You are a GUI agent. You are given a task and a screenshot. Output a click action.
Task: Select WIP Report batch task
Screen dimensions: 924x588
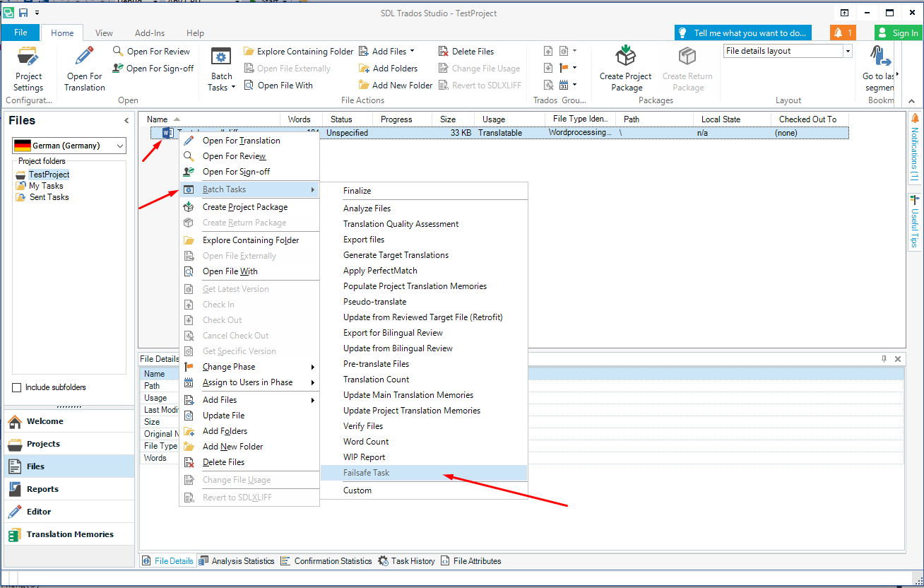pos(424,457)
